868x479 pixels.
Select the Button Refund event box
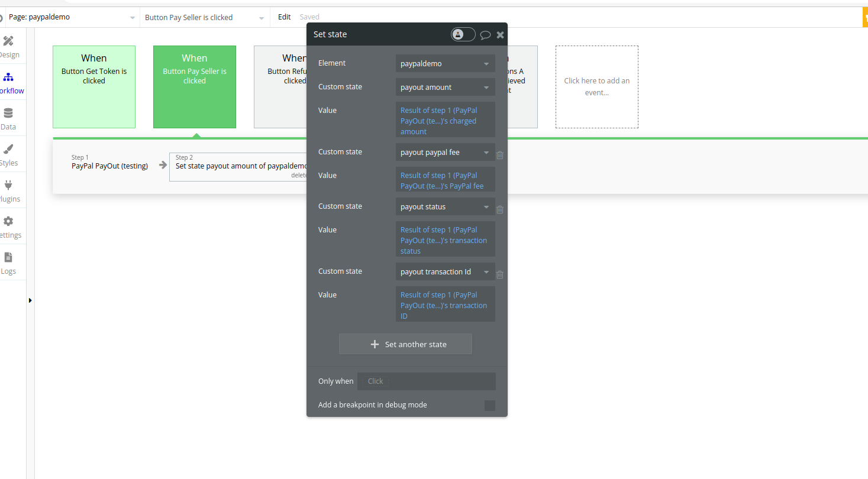[280, 87]
